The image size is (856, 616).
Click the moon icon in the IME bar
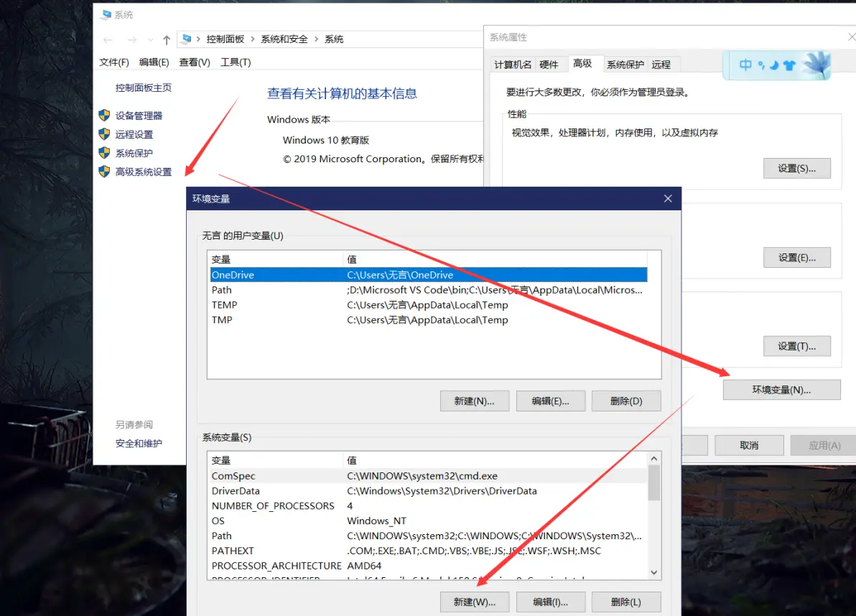774,65
